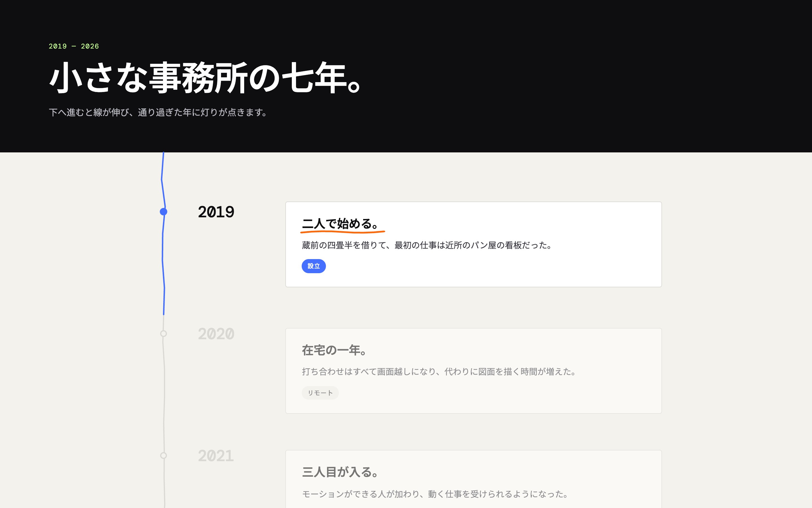Screen dimensions: 812x508
Task: Click the hollow 2020 timeline marker
Action: pos(164,334)
